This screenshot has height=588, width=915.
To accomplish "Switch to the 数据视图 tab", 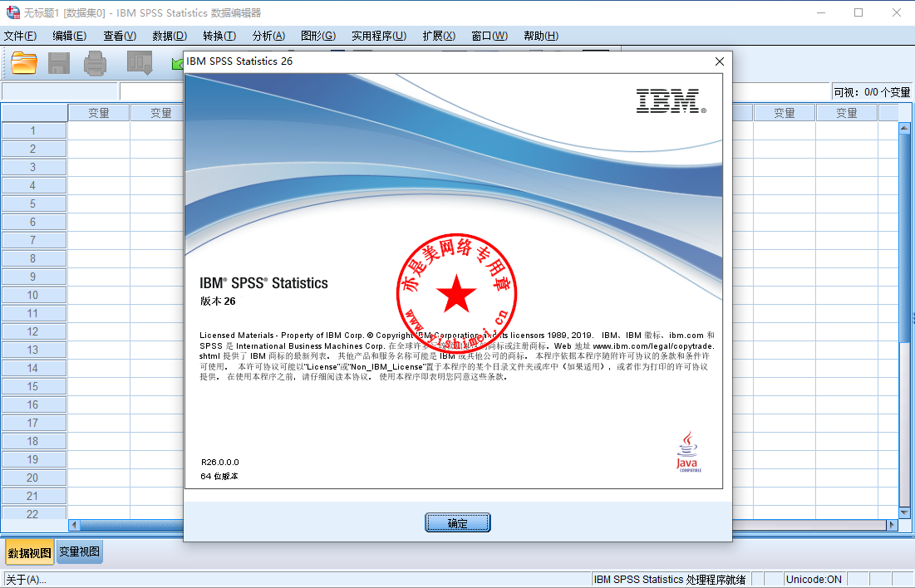I will tap(30, 552).
